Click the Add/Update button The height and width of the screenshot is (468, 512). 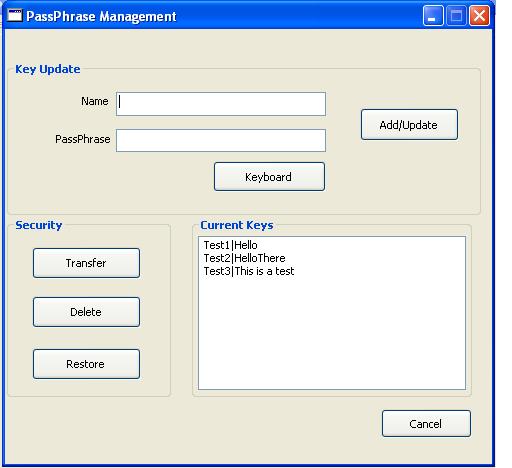409,124
